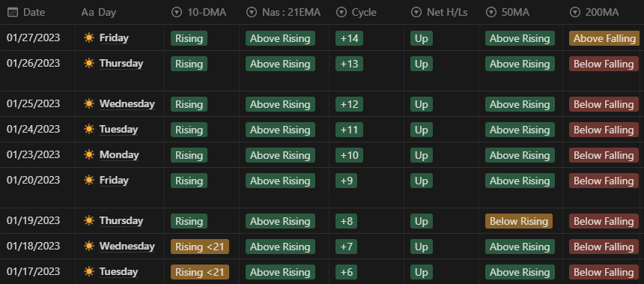Click select-type icon beside 200MA header
The image size is (644, 284).
click(x=575, y=13)
